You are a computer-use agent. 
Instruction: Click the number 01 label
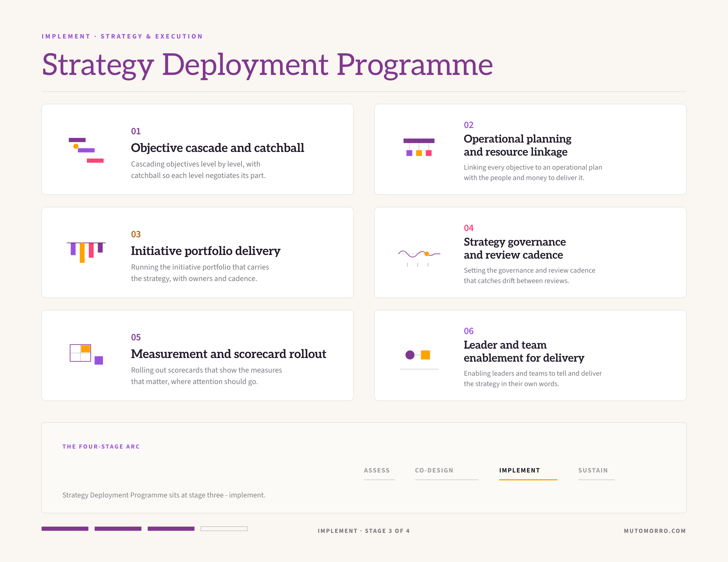click(x=136, y=131)
